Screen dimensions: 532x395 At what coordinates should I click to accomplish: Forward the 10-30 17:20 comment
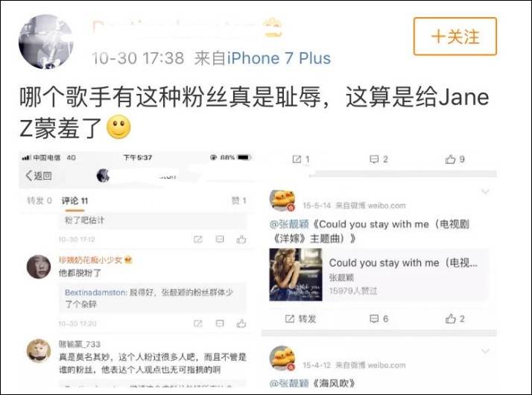tap(197, 323)
